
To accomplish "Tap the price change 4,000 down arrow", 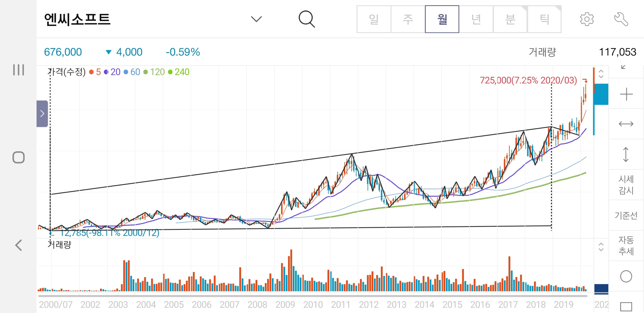I will pos(124,52).
